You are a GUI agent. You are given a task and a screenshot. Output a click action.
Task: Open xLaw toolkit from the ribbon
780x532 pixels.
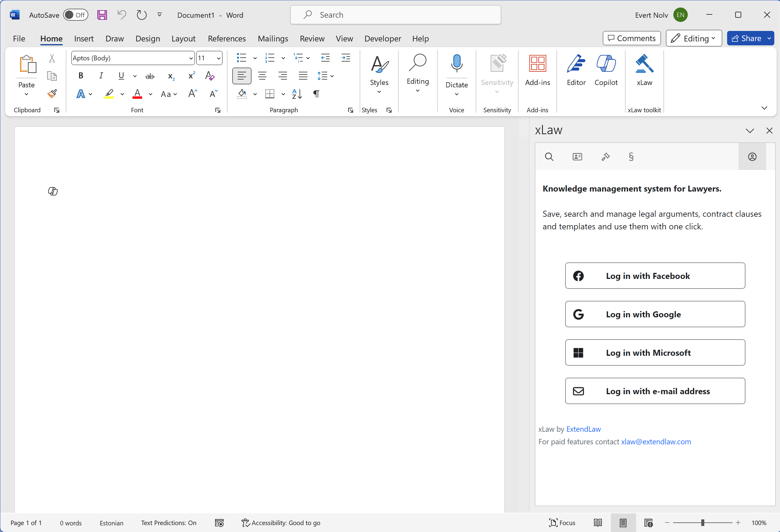point(644,71)
